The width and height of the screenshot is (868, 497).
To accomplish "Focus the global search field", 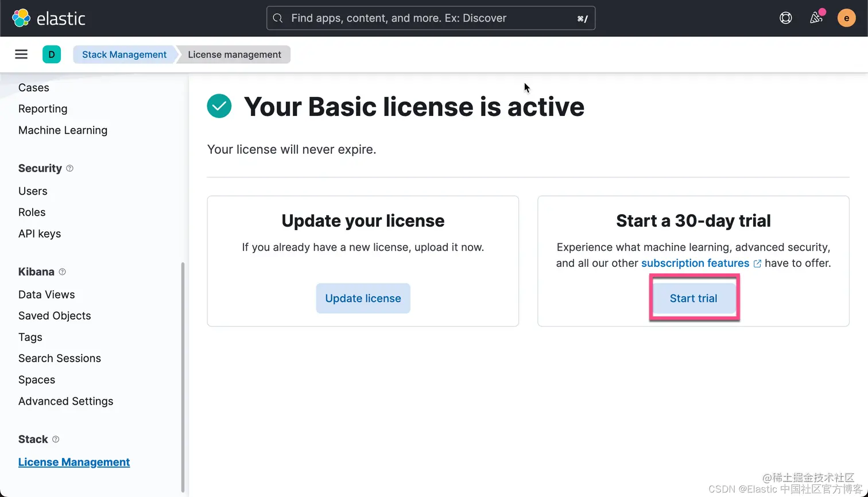I will click(x=431, y=18).
